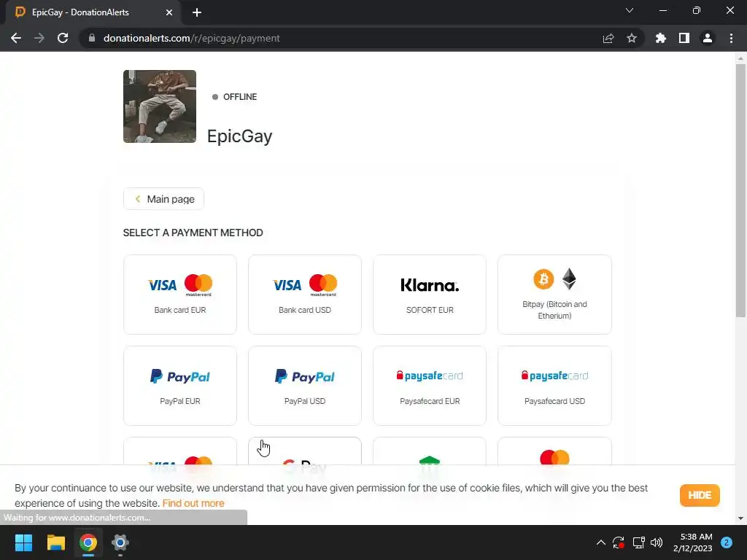Image resolution: width=747 pixels, height=560 pixels.
Task: Select Klarna SOFORT EUR payment
Action: (430, 295)
